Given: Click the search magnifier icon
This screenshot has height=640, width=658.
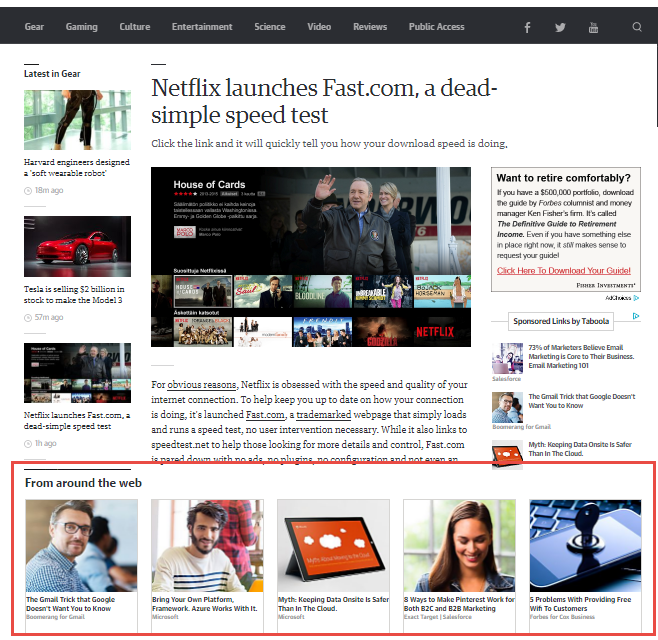Looking at the screenshot, I should [x=637, y=27].
